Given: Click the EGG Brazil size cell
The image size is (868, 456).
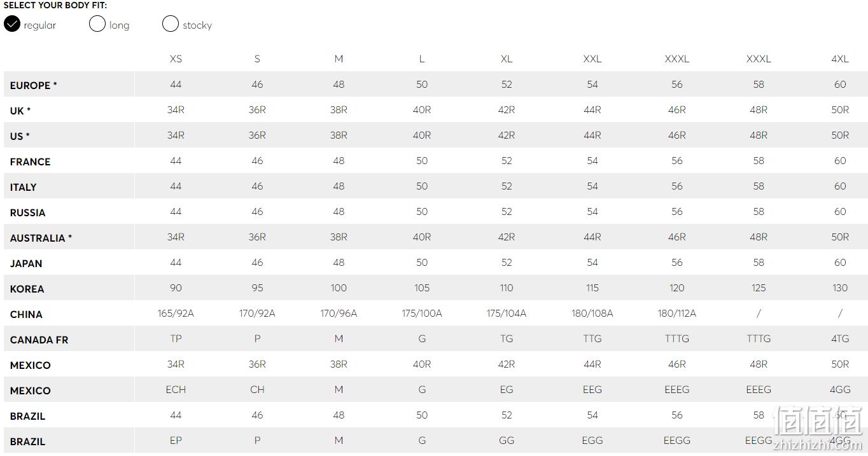Looking at the screenshot, I should click(592, 440).
